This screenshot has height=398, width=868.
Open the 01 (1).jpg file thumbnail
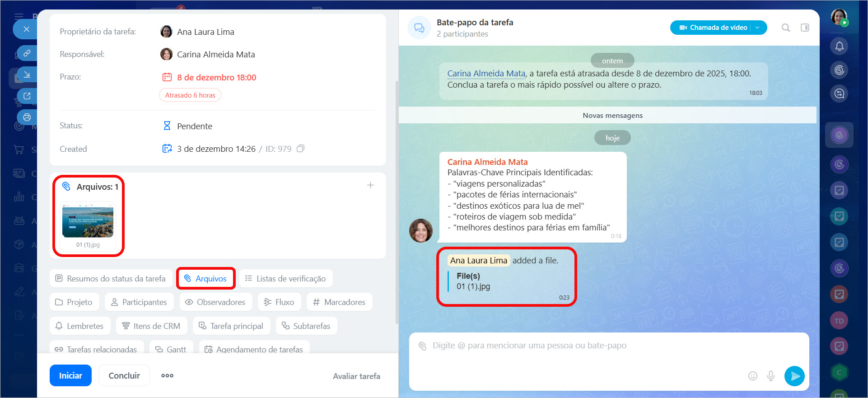tap(88, 222)
